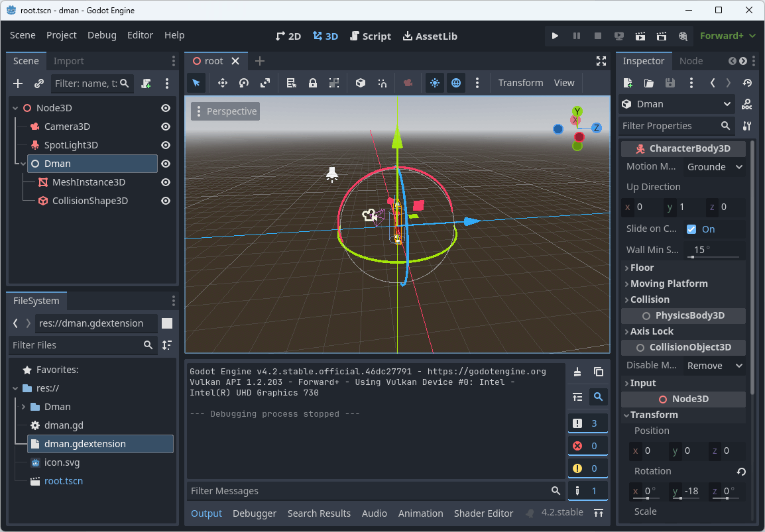Open the Debugger bottom panel tab
The image size is (765, 532).
[x=254, y=513]
